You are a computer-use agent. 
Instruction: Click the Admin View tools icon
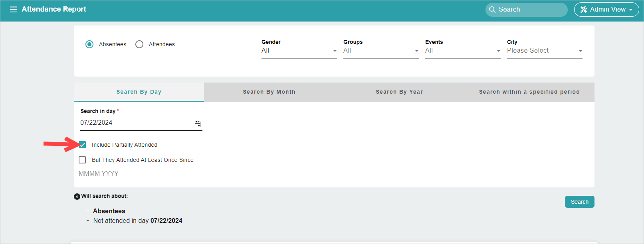[583, 10]
